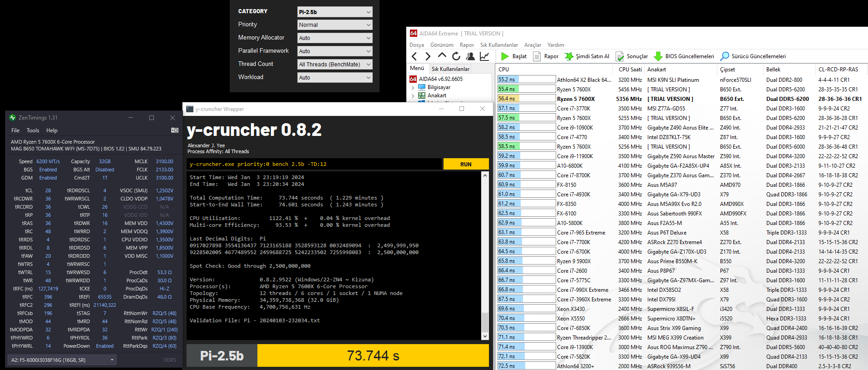The height and width of the screenshot is (370, 868).
Task: Open the Priority dropdown set to Normal
Action: click(335, 25)
